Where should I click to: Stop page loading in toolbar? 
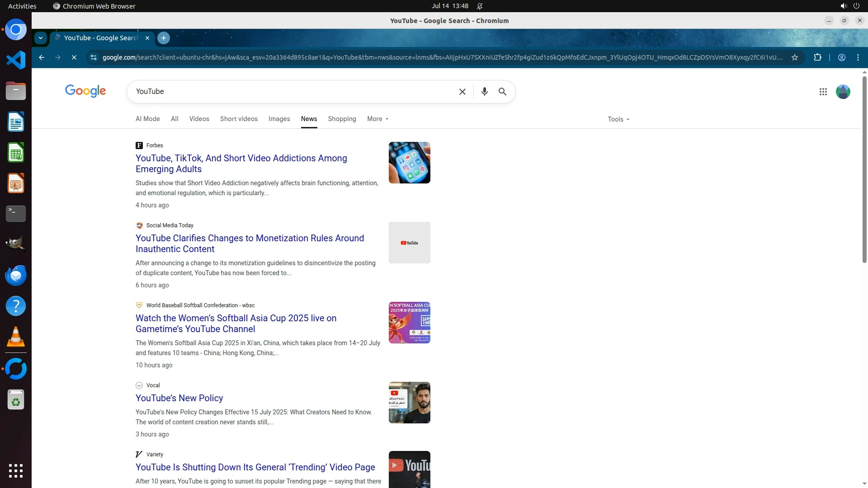pyautogui.click(x=74, y=57)
